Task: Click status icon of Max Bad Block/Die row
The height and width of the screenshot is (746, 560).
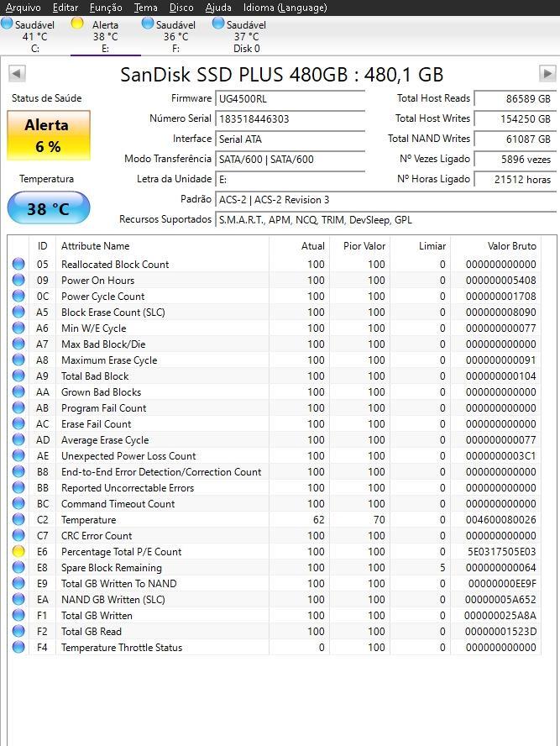Action: tap(18, 344)
